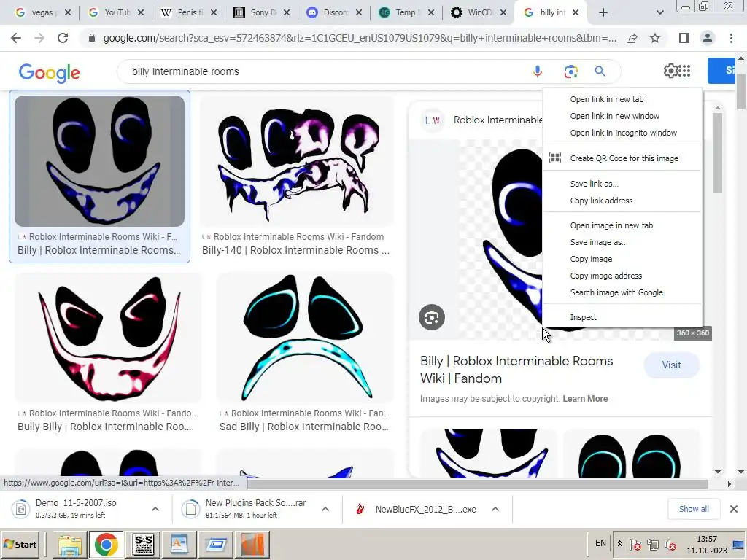
Task: Choose Search image with Google
Action: click(616, 292)
